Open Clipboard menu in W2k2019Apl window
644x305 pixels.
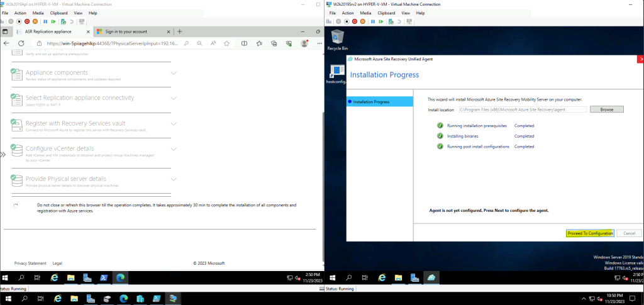pos(58,13)
